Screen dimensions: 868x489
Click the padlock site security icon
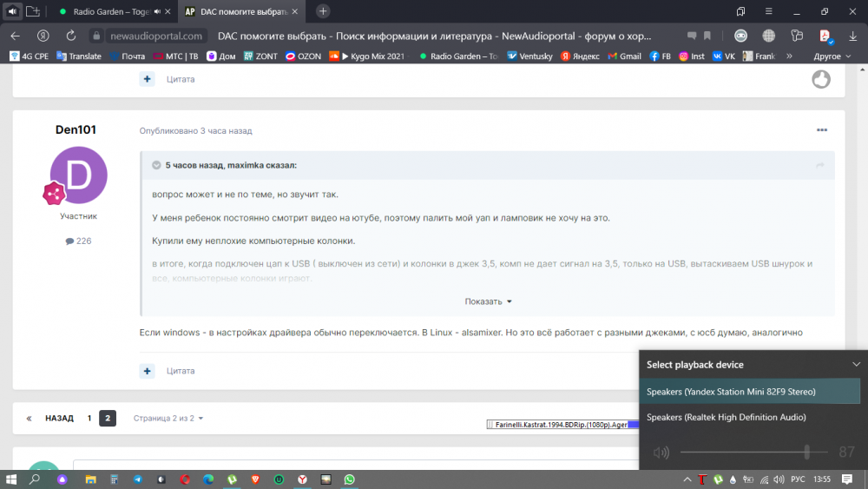pyautogui.click(x=96, y=36)
